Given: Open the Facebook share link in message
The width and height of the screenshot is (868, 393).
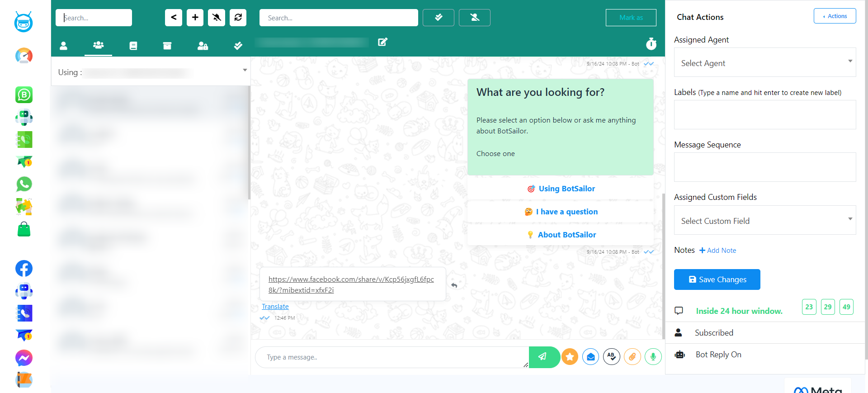Looking at the screenshot, I should (x=351, y=285).
